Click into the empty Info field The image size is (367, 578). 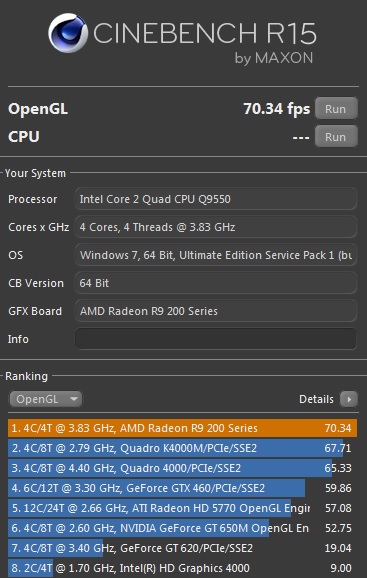tap(216, 339)
